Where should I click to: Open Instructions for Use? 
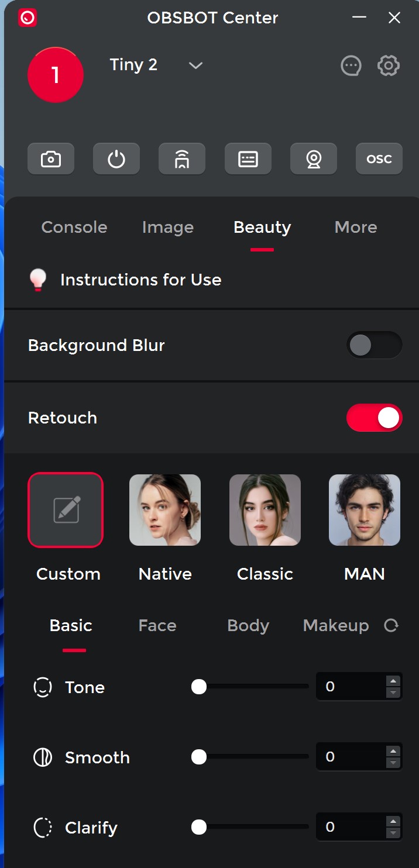140,280
